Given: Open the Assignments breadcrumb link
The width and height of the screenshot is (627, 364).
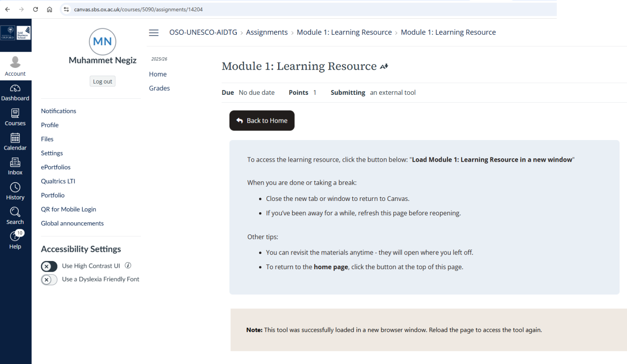Looking at the screenshot, I should pyautogui.click(x=266, y=32).
